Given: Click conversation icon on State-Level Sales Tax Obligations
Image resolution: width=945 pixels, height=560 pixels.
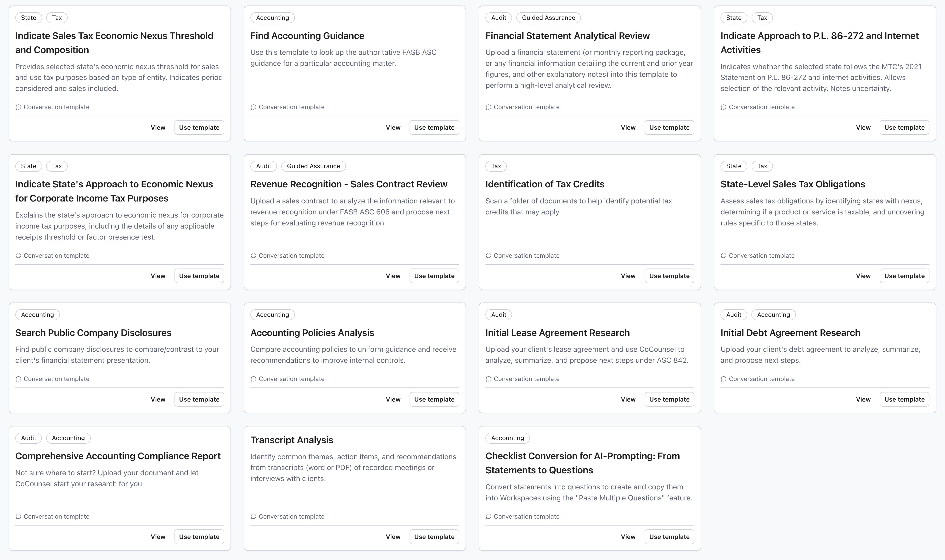Looking at the screenshot, I should 723,256.
